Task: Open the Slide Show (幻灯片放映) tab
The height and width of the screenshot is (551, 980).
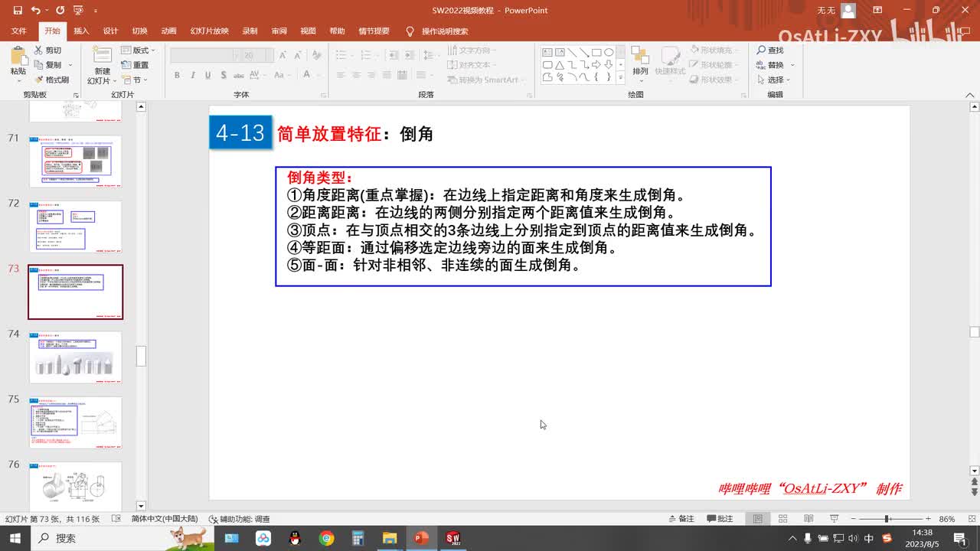Action: point(209,31)
